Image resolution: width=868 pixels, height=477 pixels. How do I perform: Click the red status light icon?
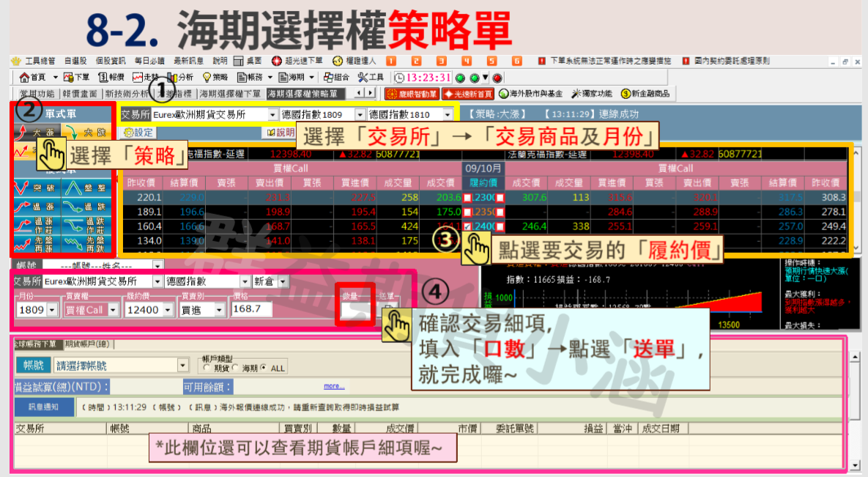coord(497,78)
